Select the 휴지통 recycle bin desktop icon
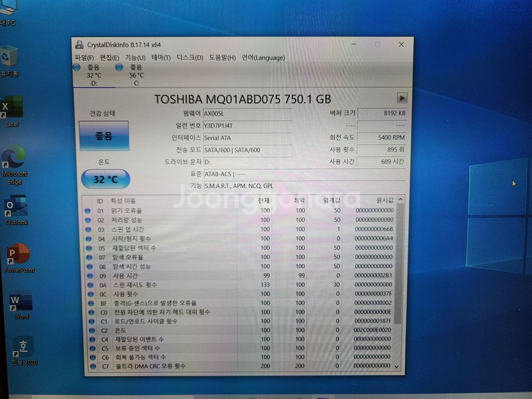 click(9, 61)
